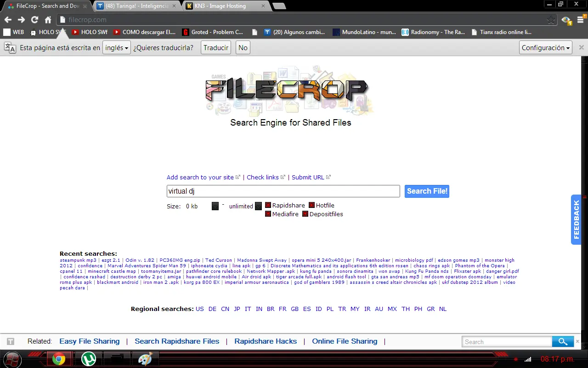Toggle the Mediafire checkbox
The width and height of the screenshot is (588, 368).
coord(268,214)
